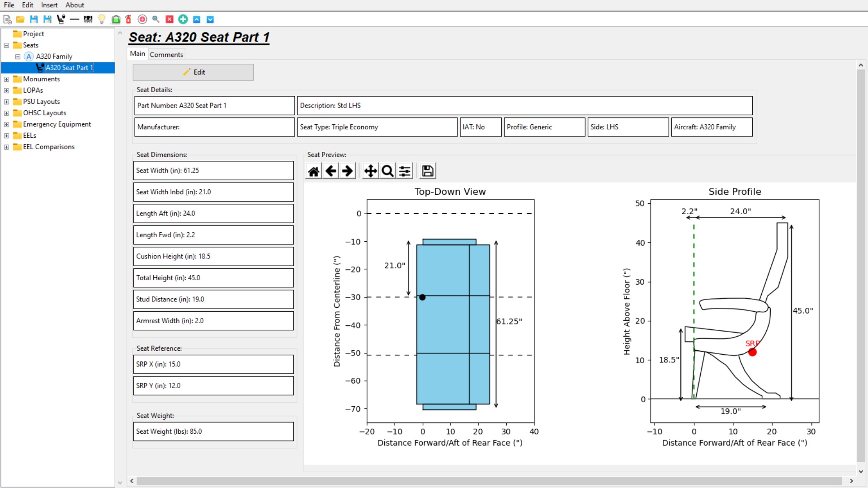Viewport: 868px width, 488px height.
Task: Click the Cushion Height 18.5 value
Action: coord(213,257)
